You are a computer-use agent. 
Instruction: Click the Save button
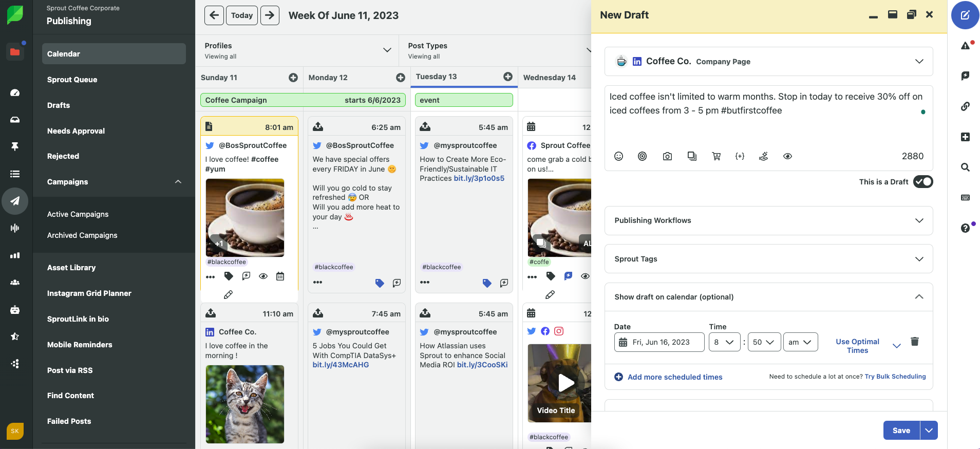click(x=901, y=431)
